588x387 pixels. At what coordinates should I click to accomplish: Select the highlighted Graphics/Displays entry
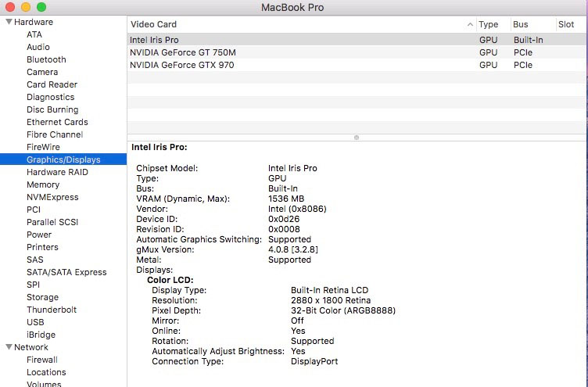tap(63, 159)
